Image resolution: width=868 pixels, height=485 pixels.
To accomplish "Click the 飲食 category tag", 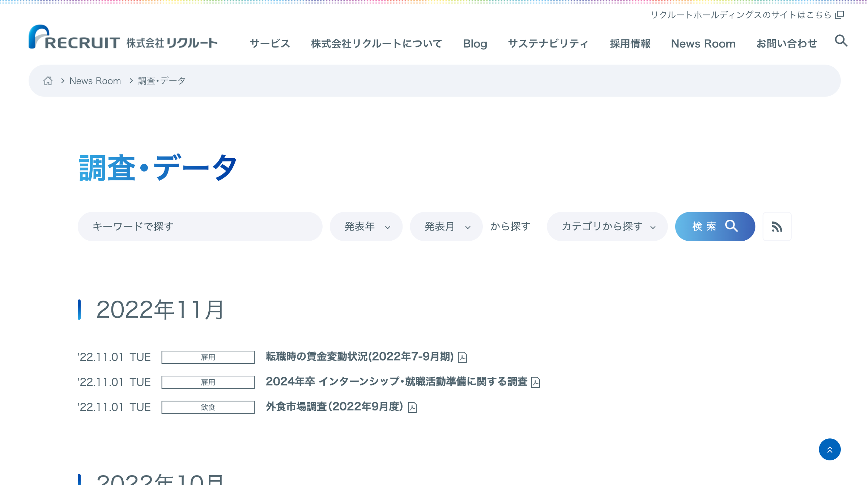I will 208,407.
